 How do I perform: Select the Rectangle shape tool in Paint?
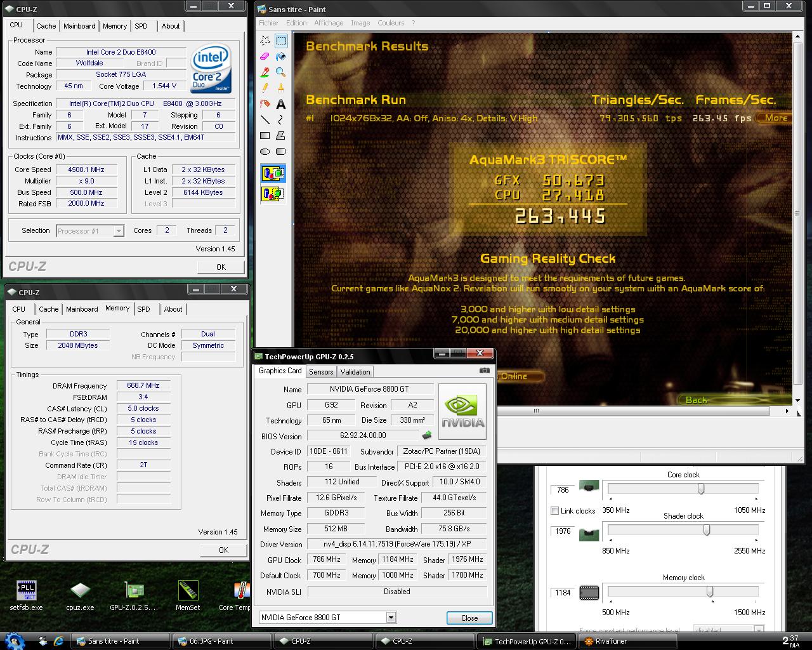pyautogui.click(x=265, y=136)
